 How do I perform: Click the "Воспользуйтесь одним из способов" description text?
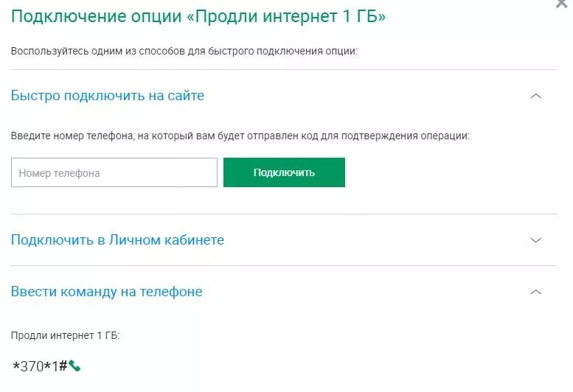click(184, 51)
